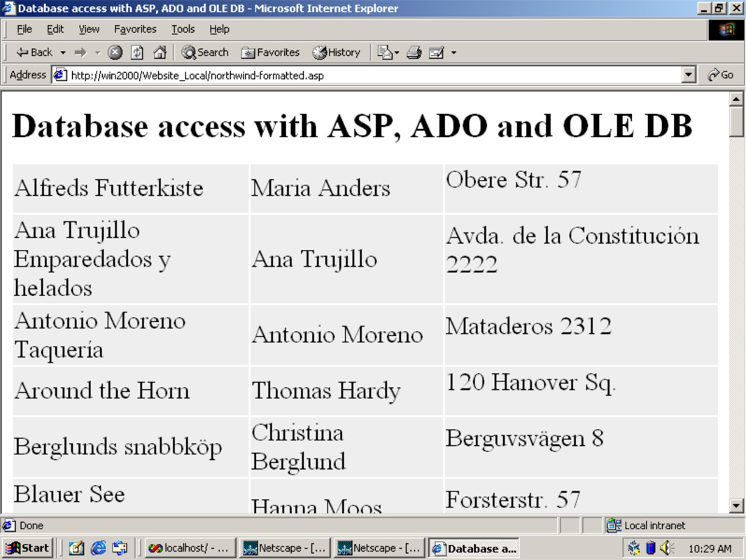Click the Mail toolbar icon

pos(384,52)
